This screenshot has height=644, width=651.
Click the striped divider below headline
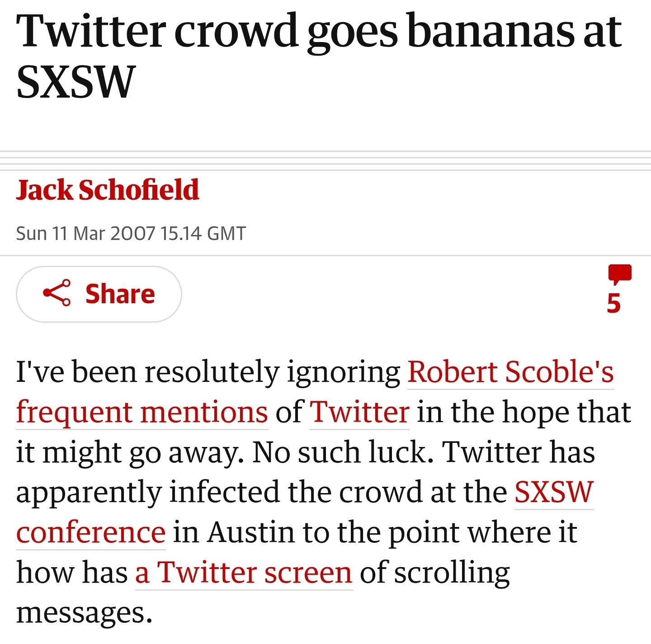point(325,160)
